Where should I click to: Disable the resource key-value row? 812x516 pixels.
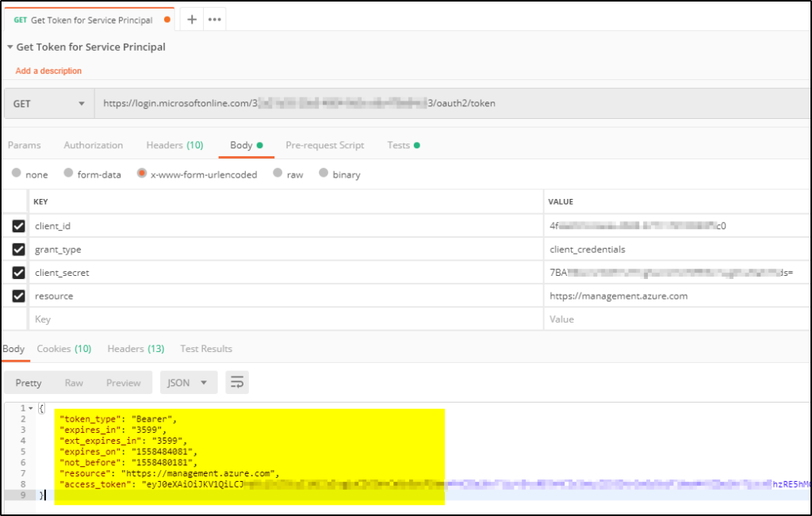click(17, 296)
